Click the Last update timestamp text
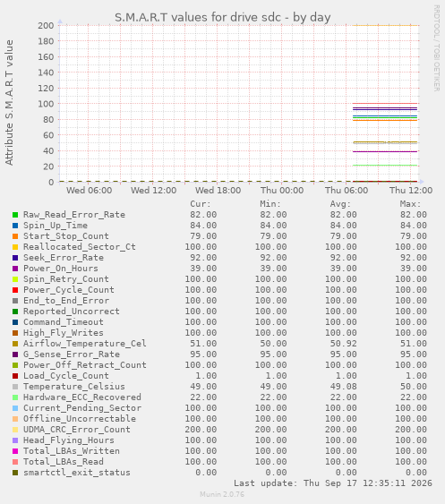445x504 pixels. click(x=333, y=483)
